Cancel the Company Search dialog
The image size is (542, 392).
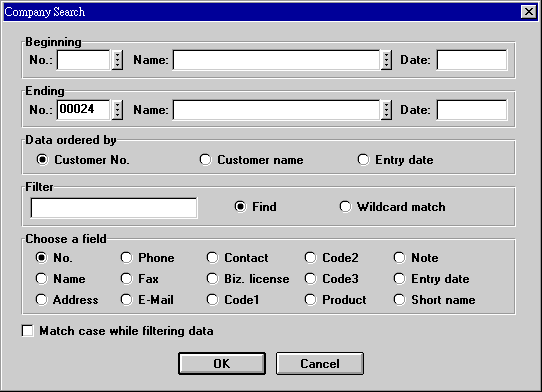point(320,364)
